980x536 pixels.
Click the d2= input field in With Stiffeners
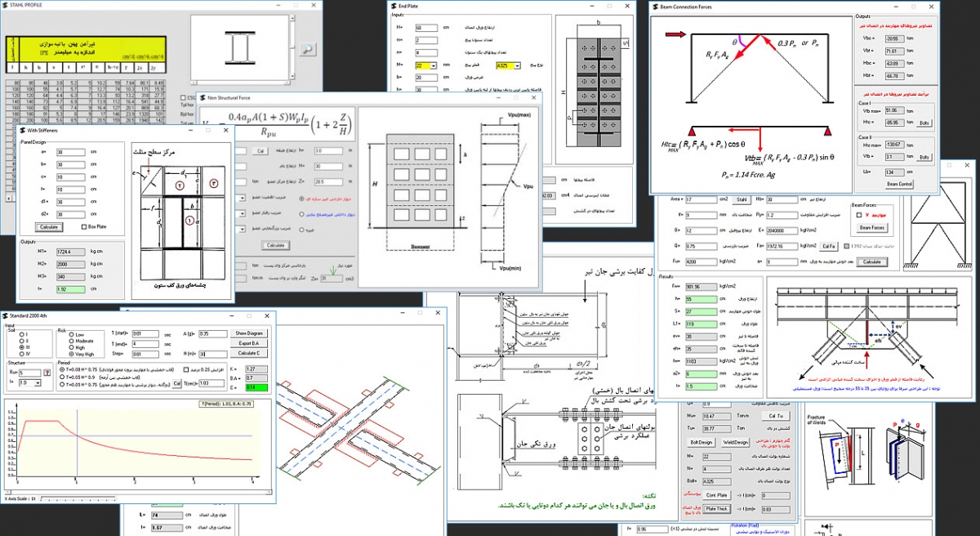(70, 214)
